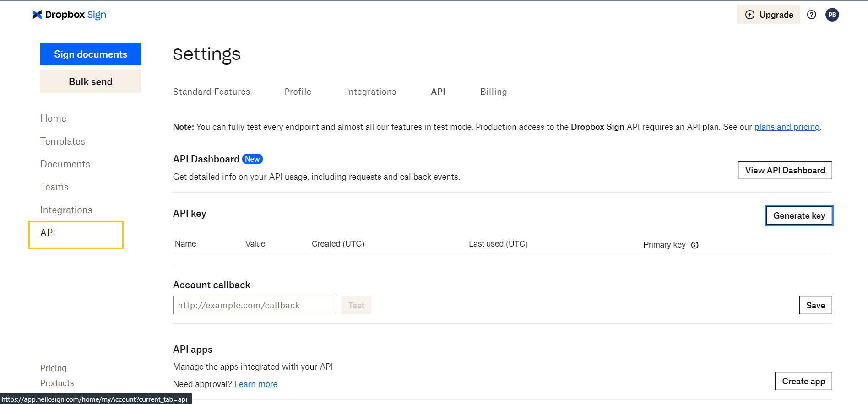Click the Upgrade button
868x404 pixels.
768,15
